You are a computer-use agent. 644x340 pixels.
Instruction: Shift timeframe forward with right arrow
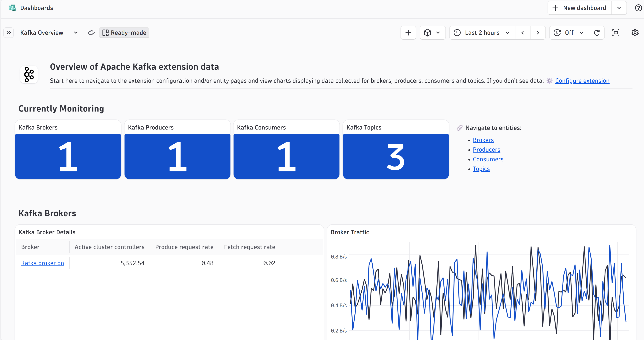538,33
